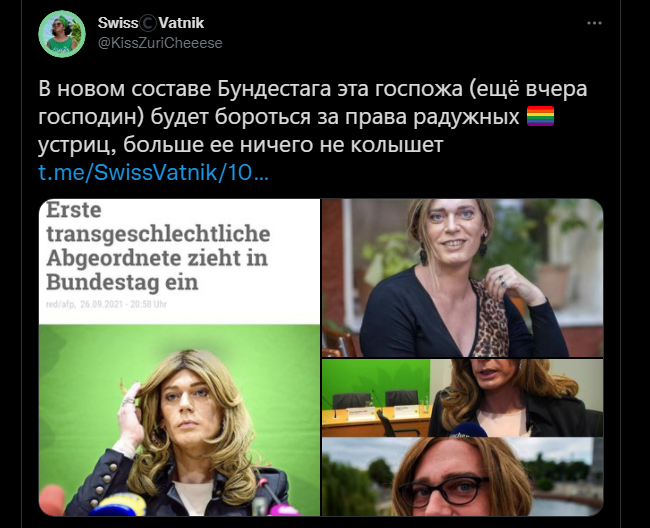Click the phrase 'ничего не колышет'
This screenshot has width=650, height=528.
342,145
